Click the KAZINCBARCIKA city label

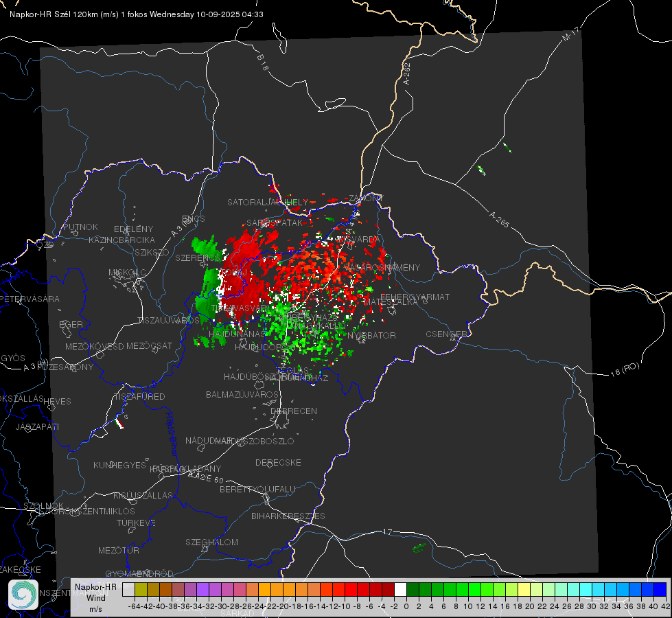pyautogui.click(x=121, y=240)
